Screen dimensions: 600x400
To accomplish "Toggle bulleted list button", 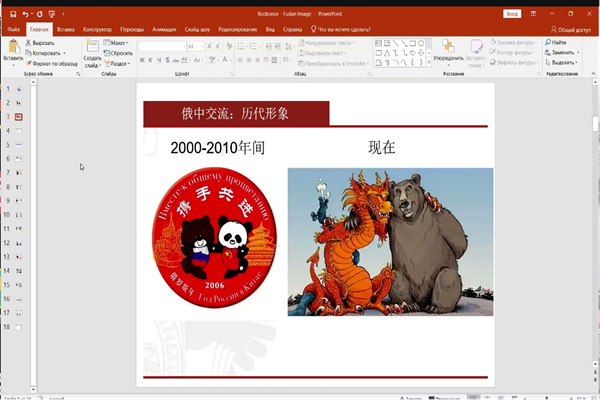I will (241, 46).
